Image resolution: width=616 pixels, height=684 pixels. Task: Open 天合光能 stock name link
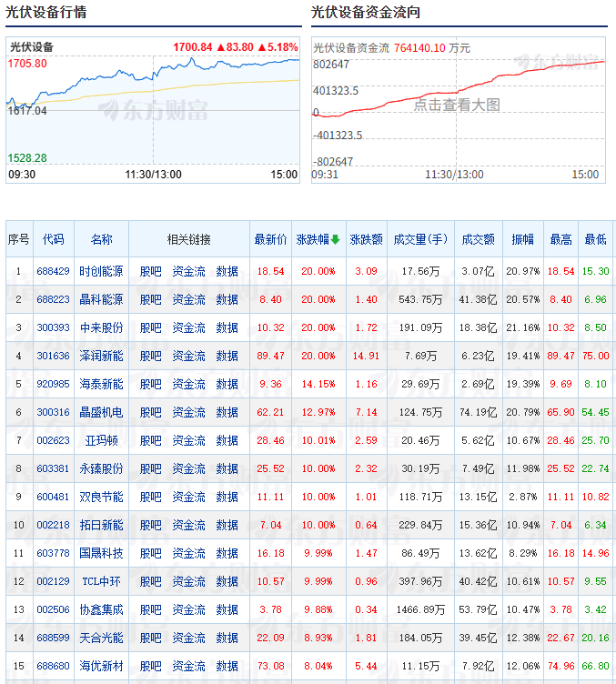[x=101, y=638]
